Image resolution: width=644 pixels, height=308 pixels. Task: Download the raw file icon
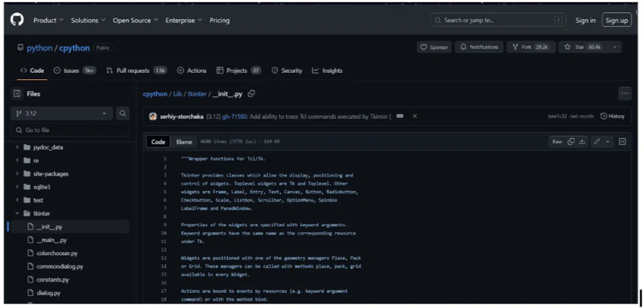[x=582, y=141]
